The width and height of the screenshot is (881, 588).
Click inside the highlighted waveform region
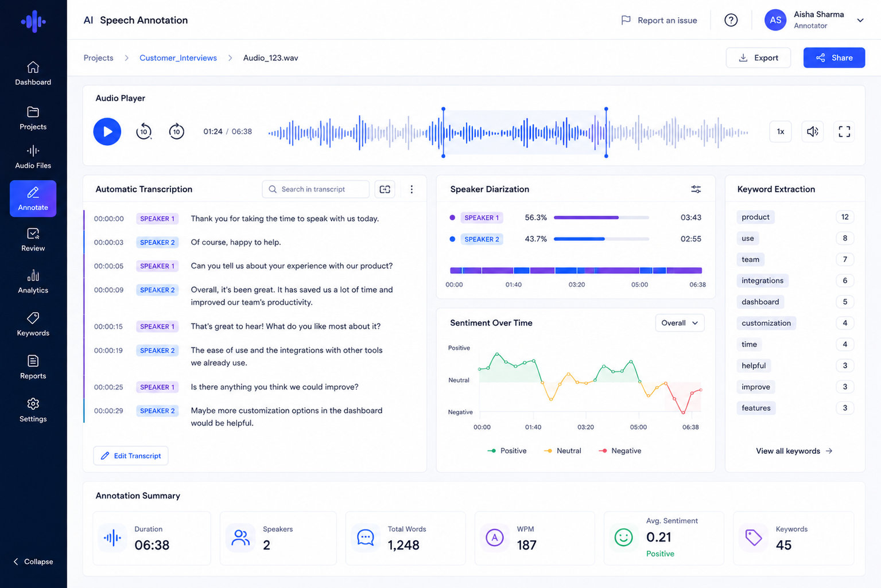(525, 132)
